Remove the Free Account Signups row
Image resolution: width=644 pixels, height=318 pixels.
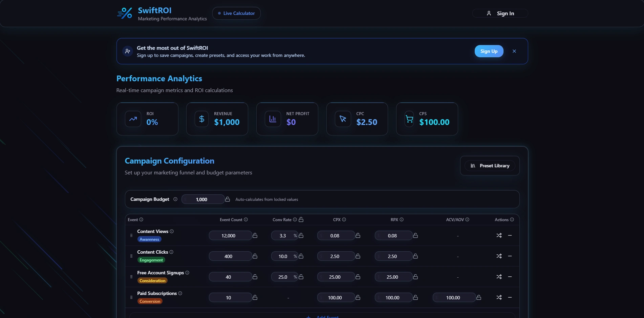click(510, 277)
